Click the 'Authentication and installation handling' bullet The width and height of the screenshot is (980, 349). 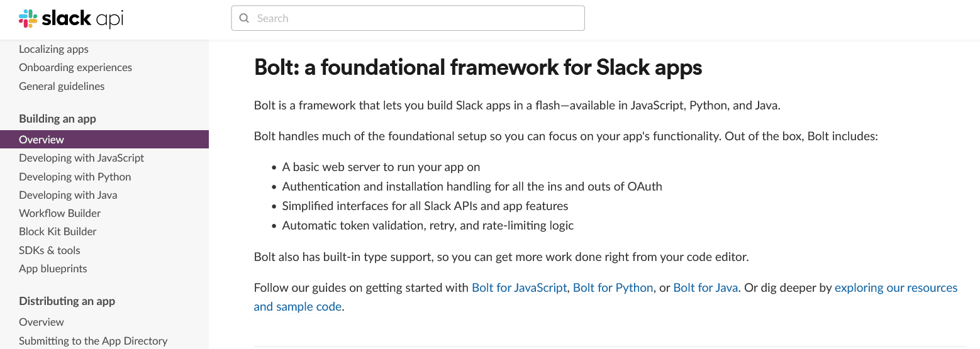click(472, 187)
